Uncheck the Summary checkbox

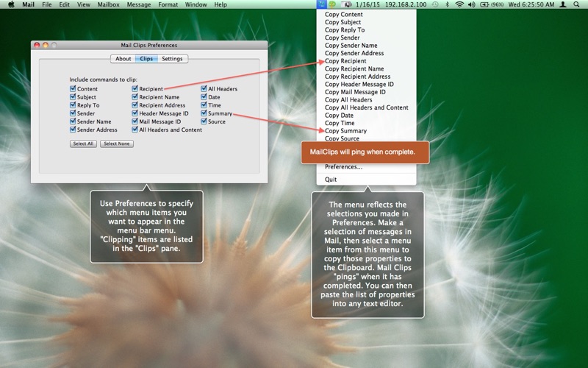click(x=204, y=113)
